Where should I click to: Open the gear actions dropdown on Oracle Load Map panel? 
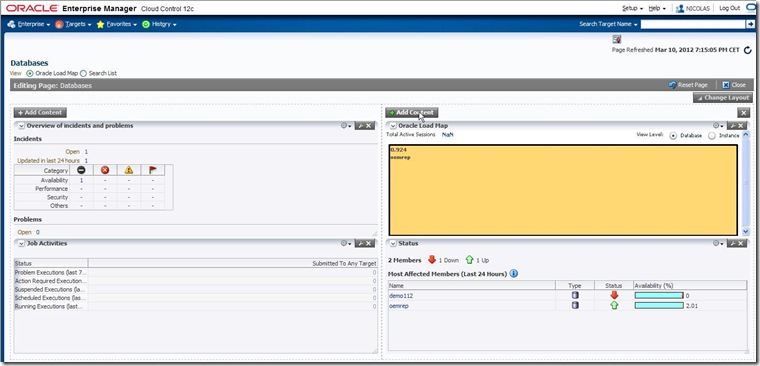click(718, 126)
